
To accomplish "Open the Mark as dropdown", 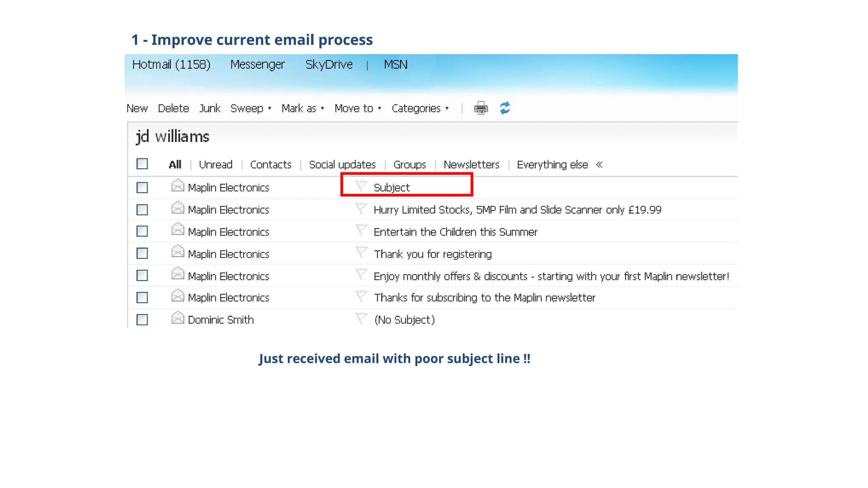I will (x=303, y=108).
